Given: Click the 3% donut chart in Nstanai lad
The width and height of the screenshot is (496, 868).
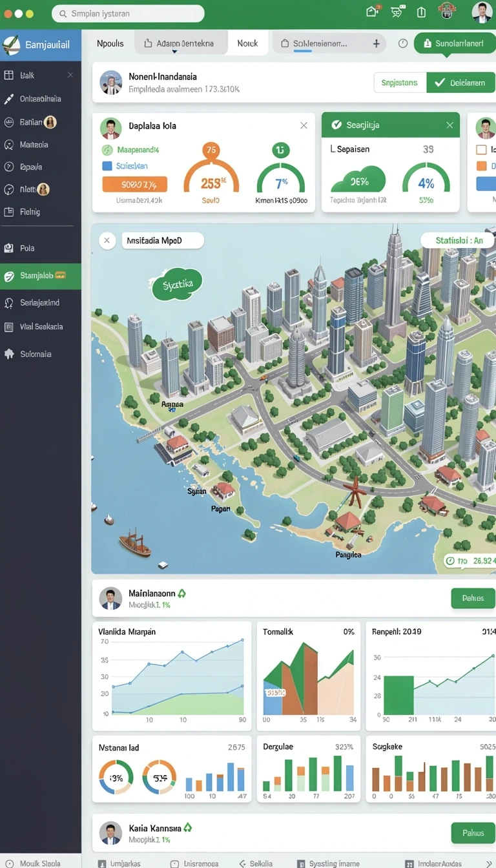Looking at the screenshot, I should (x=116, y=778).
